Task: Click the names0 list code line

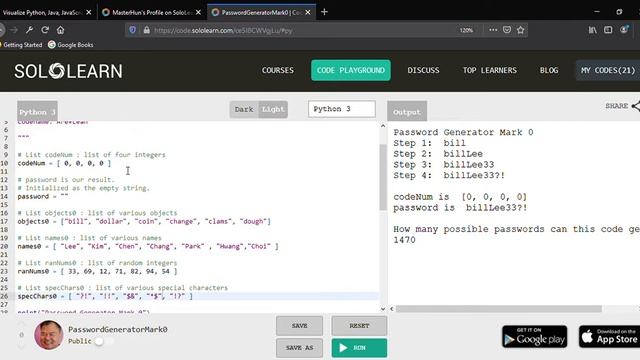Action: tap(148, 247)
